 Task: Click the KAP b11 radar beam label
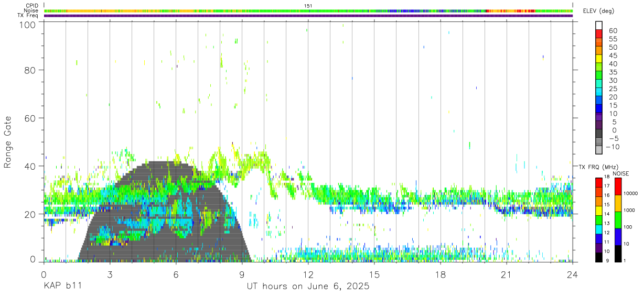tap(62, 287)
